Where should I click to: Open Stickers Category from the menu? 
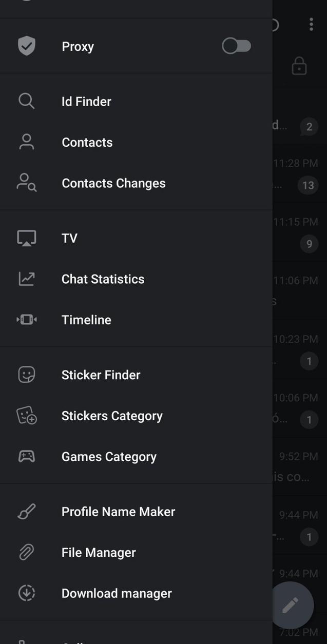pos(112,416)
